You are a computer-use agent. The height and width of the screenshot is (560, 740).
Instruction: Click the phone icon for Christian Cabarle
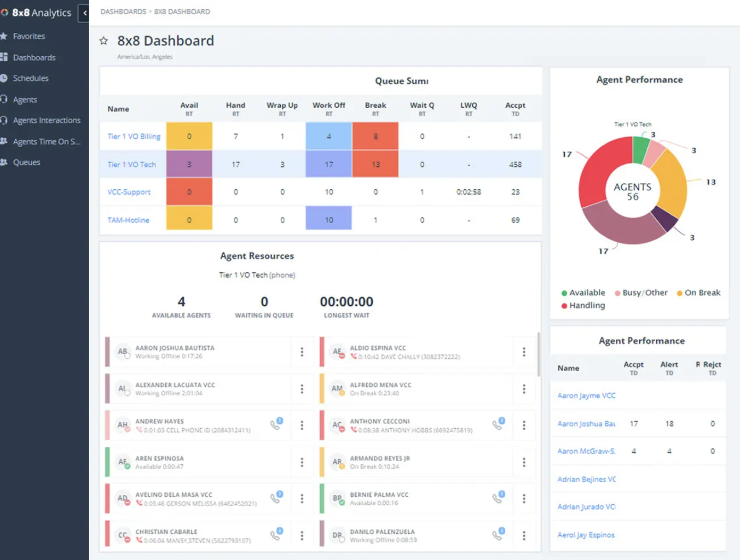pos(276,535)
